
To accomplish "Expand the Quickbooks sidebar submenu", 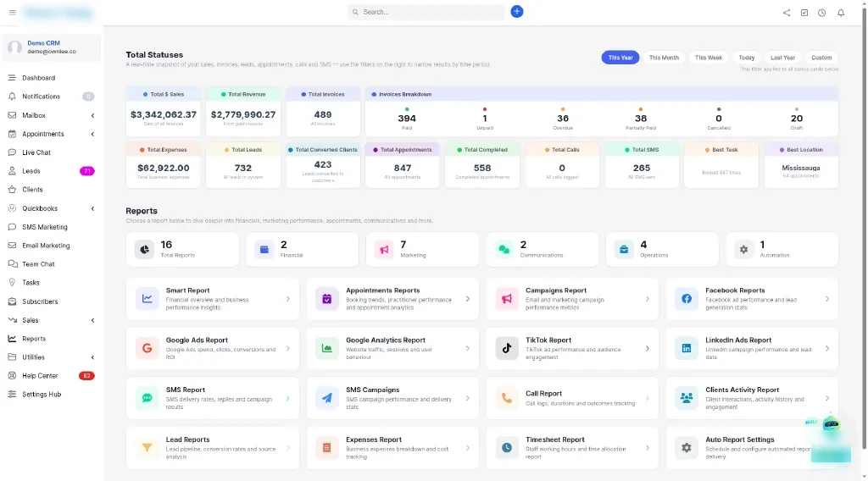I will pyautogui.click(x=92, y=208).
